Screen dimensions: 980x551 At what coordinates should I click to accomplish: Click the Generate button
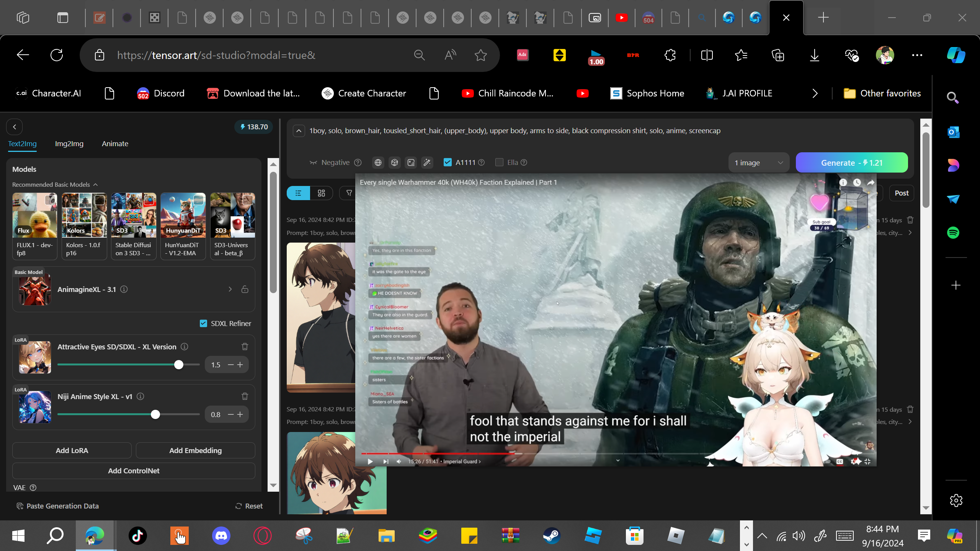coord(852,163)
